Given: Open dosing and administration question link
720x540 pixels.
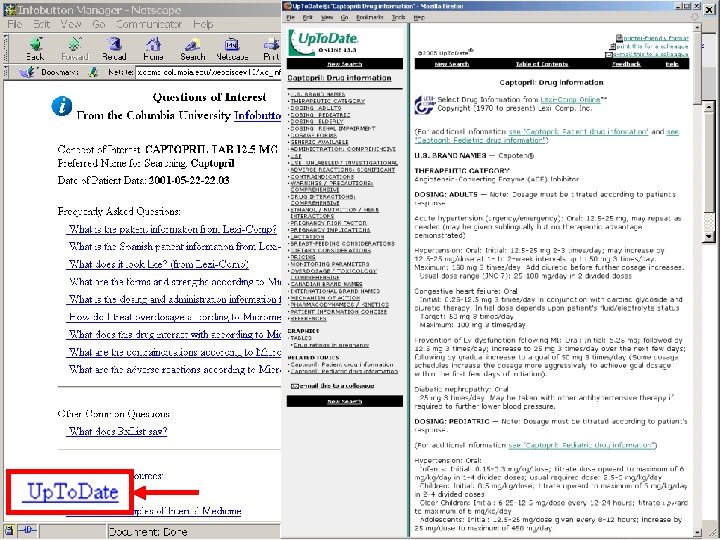Looking at the screenshot, I should 174,299.
